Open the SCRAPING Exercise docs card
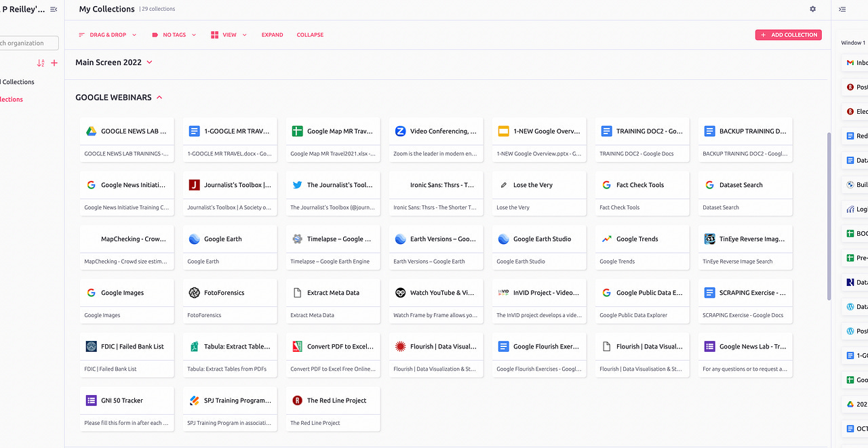The width and height of the screenshot is (868, 448). (x=745, y=301)
